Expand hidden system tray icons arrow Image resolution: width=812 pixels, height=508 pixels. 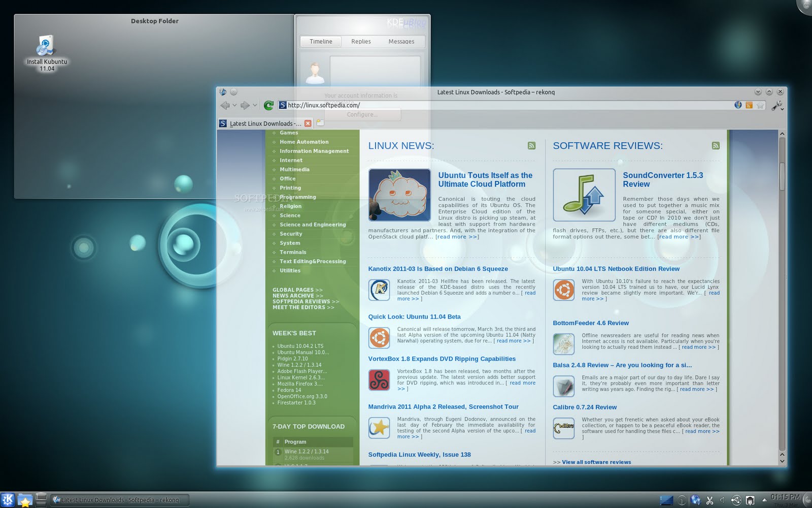tap(764, 500)
